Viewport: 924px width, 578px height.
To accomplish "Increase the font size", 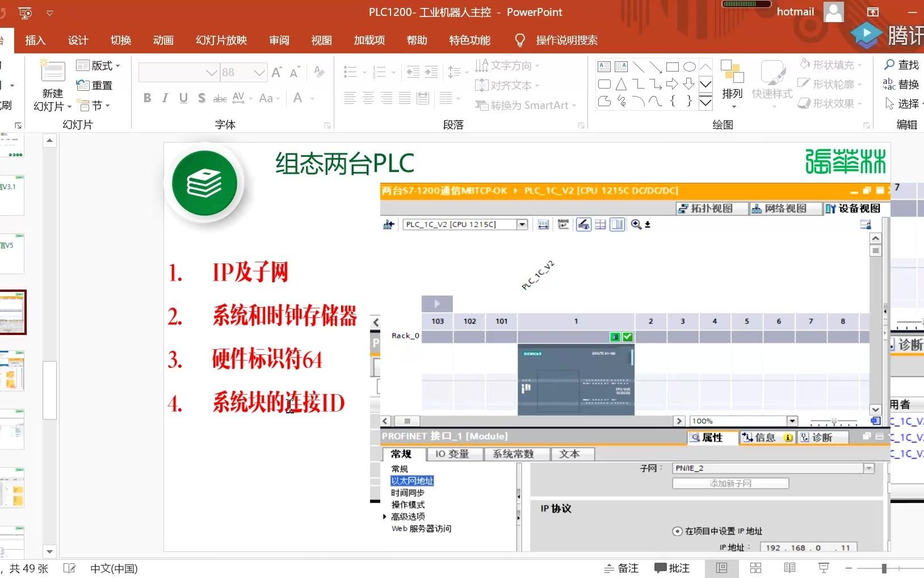I will (276, 73).
